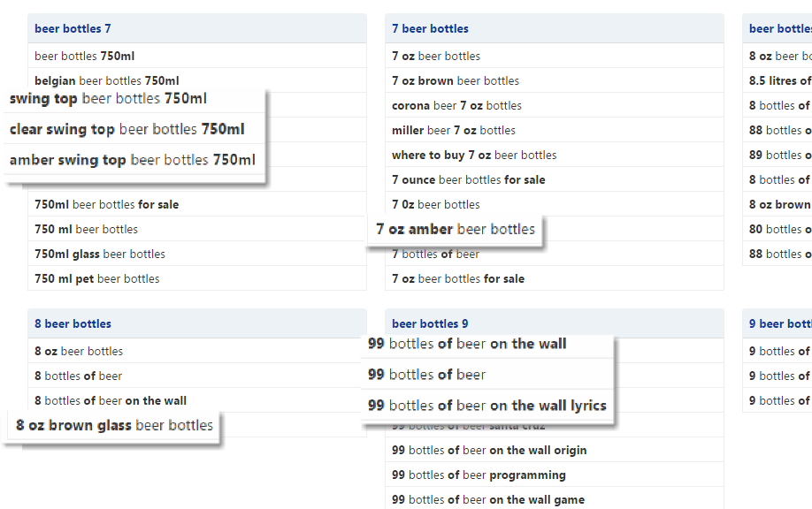Select '99 bottles of beer on the wall lyrics'

coord(486,406)
